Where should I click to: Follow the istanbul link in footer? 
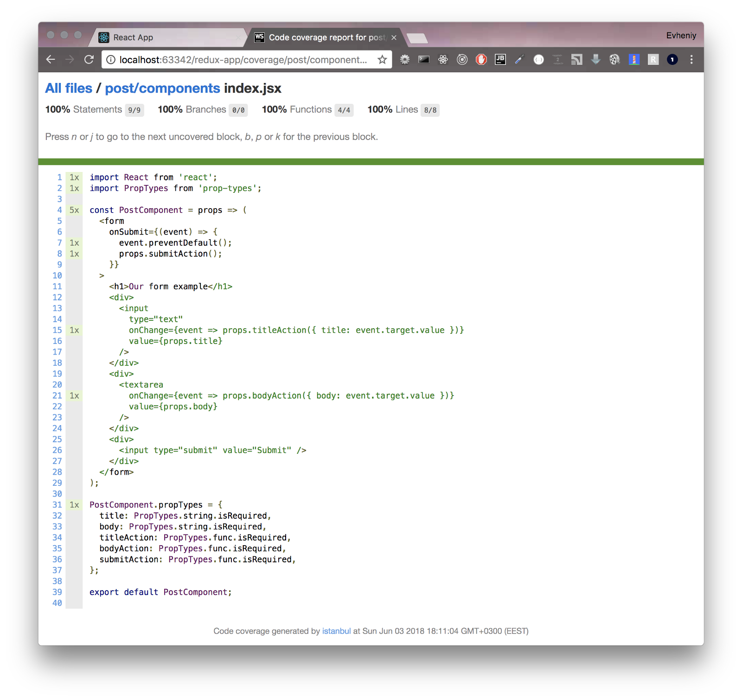tap(336, 631)
